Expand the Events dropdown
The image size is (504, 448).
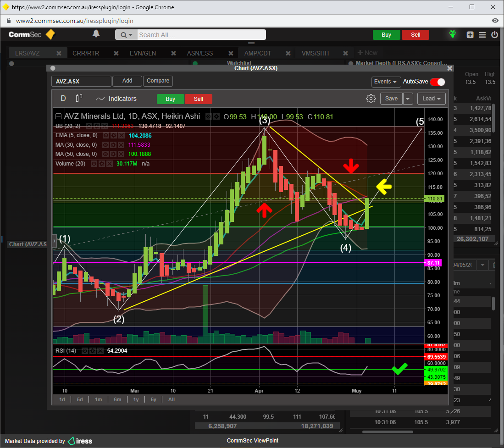(386, 82)
